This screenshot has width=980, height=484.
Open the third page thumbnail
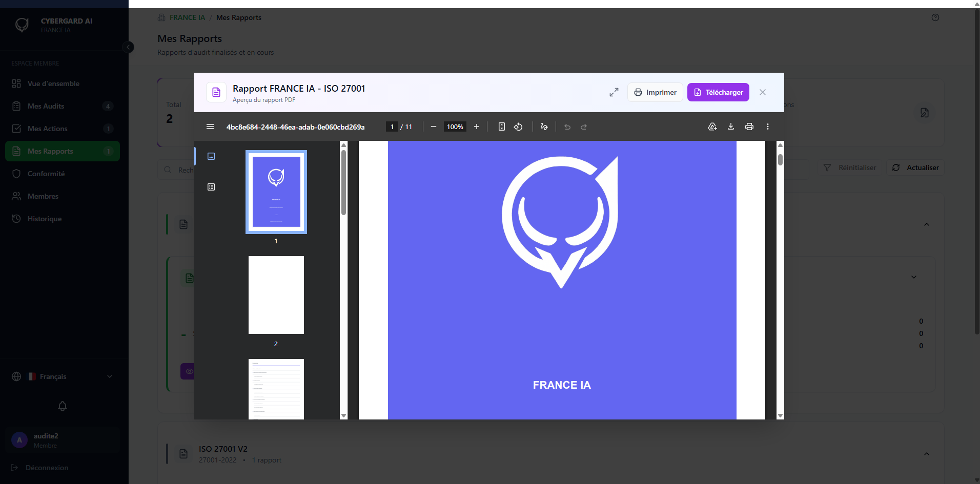(x=276, y=389)
